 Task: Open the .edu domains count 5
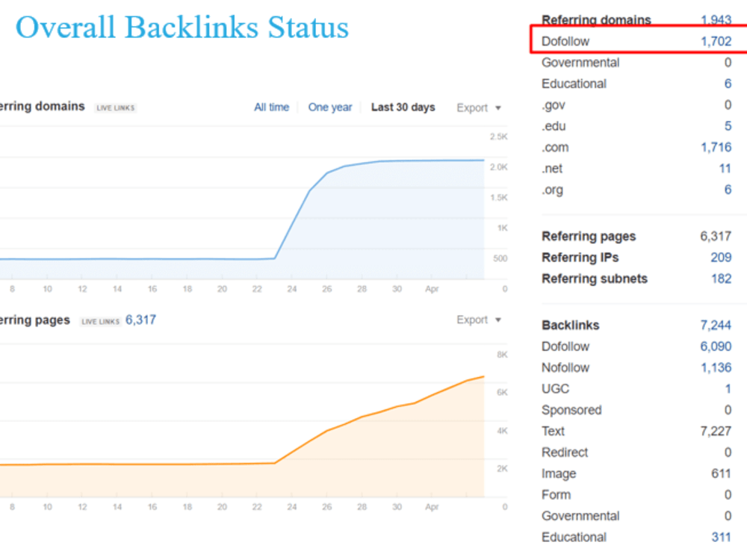click(728, 126)
